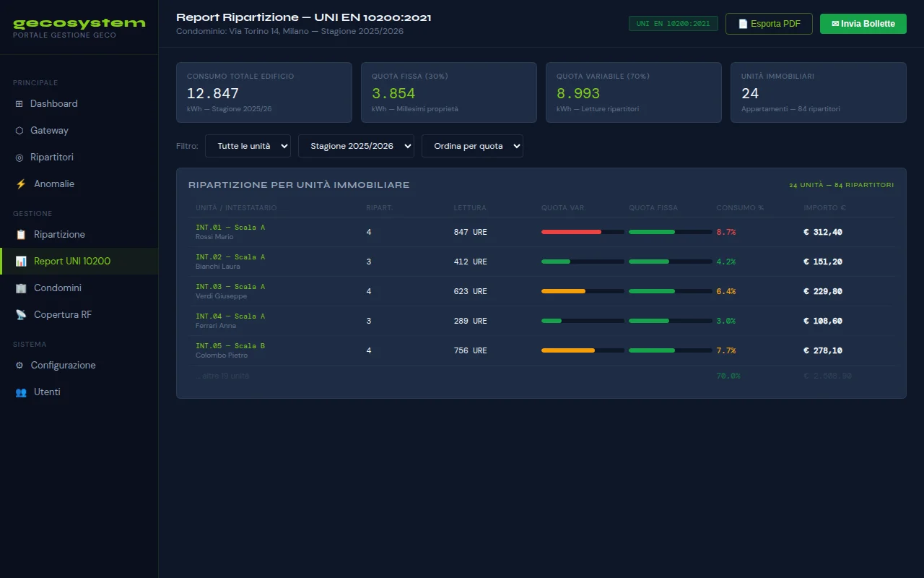Go to Utenti page
Viewport: 924px width, 578px height.
(x=79, y=392)
